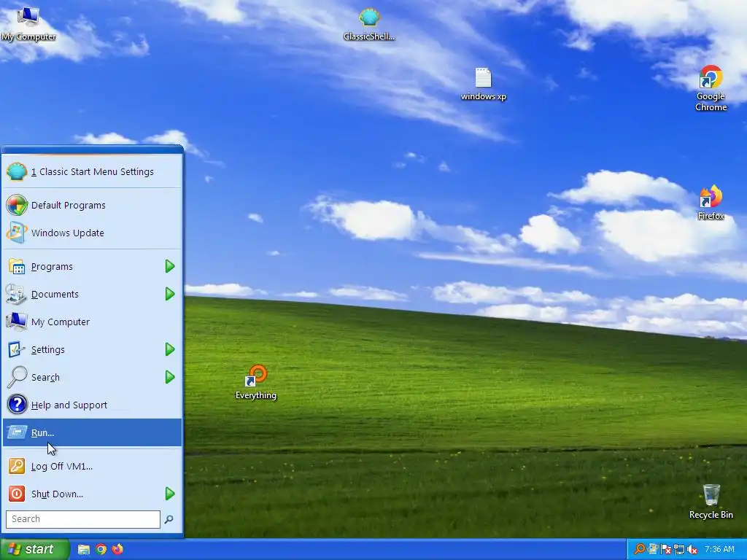Viewport: 747px width, 560px height.
Task: Click the 7:36 AM taskbar clock
Action: pyautogui.click(x=720, y=550)
